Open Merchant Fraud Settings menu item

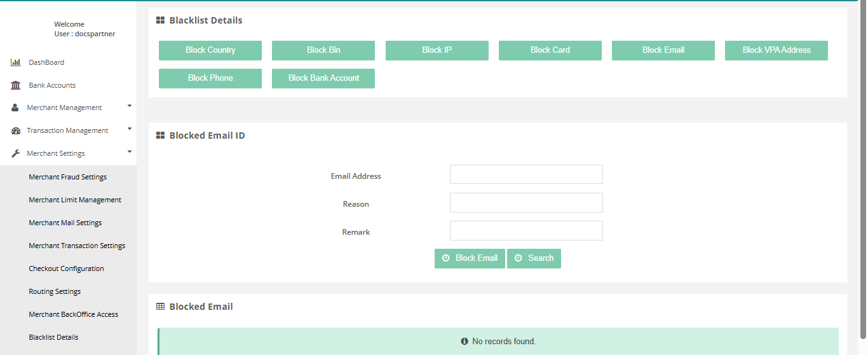click(x=67, y=177)
